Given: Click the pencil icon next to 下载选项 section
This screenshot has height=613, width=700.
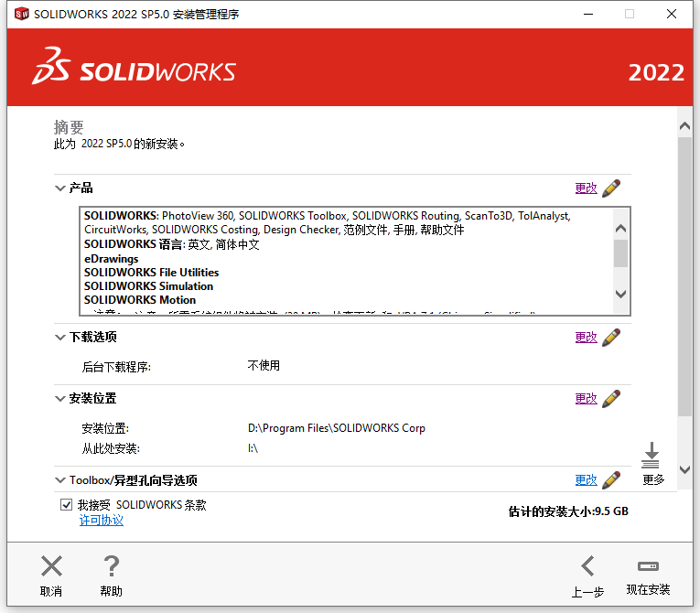Looking at the screenshot, I should (611, 338).
